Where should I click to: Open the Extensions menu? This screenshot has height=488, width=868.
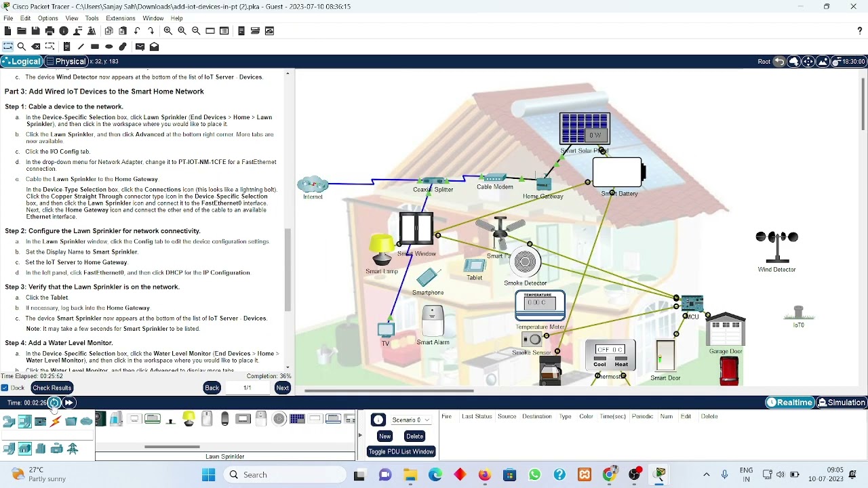tap(120, 18)
